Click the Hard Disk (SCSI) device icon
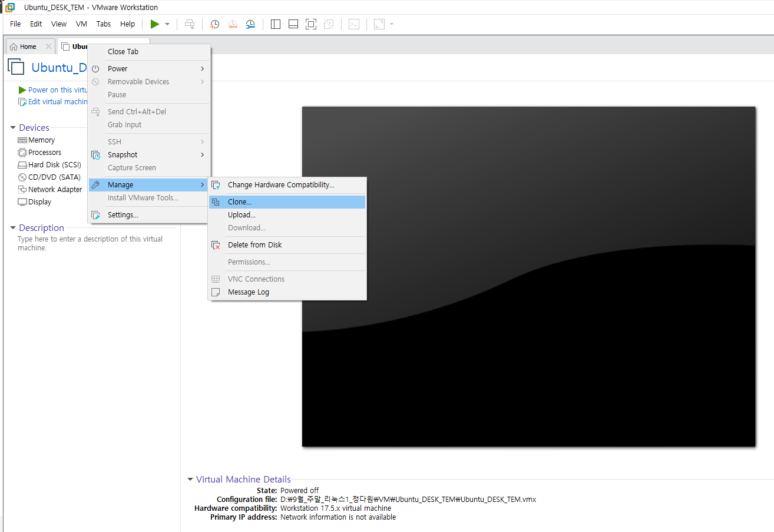The image size is (774, 532). 22,165
